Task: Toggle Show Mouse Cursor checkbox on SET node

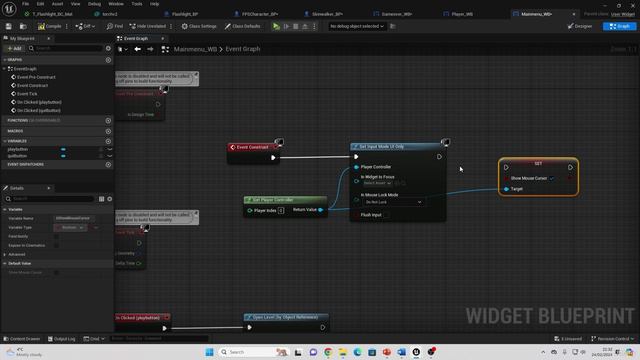Action: 552,178
